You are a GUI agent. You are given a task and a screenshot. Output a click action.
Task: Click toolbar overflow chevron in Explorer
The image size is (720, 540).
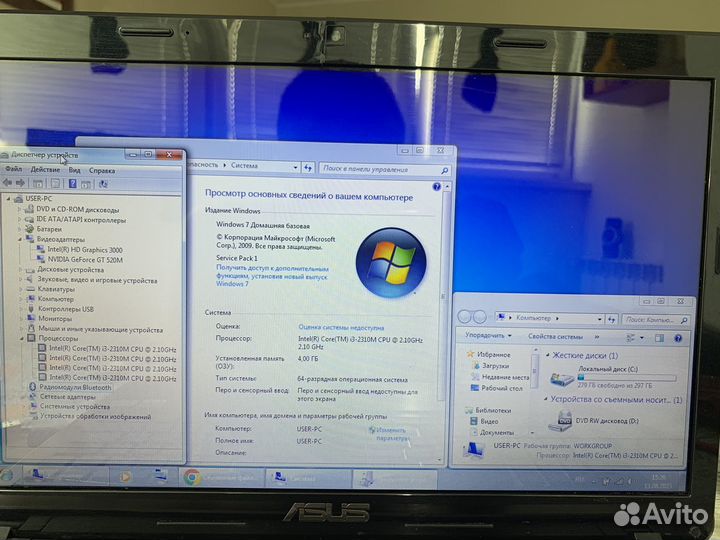point(596,337)
